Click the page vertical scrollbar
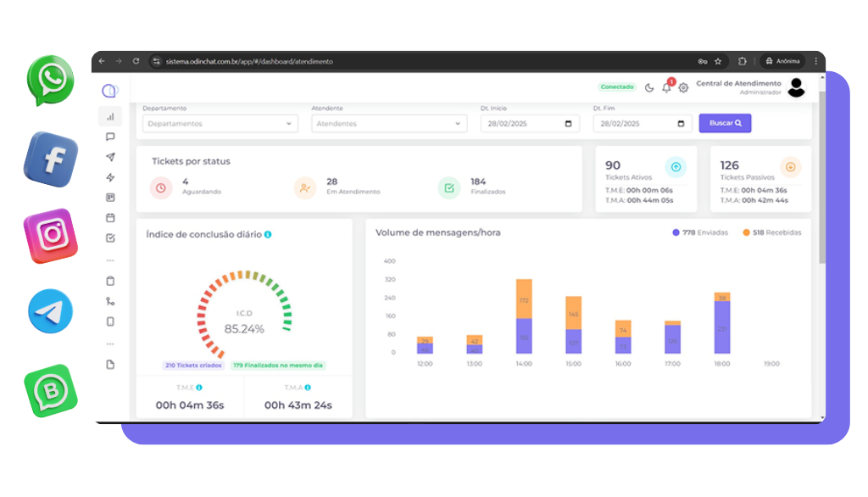 tap(822, 177)
